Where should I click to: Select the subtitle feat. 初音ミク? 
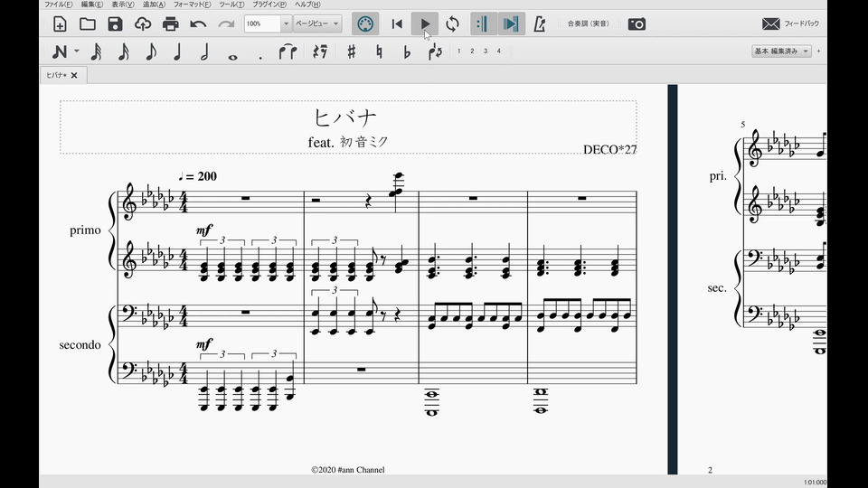(348, 142)
